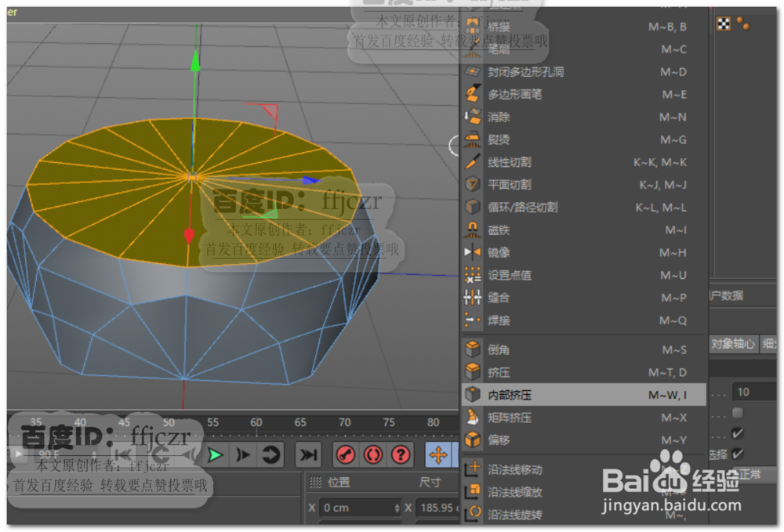This screenshot has height=532, width=784.
Task: Click the 位置 position column header
Action: (x=339, y=483)
